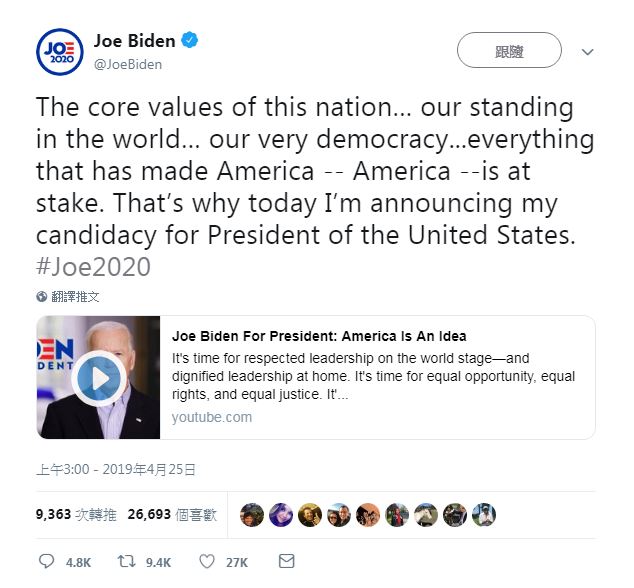
Task: Open the Joe Biden display name
Action: [x=135, y=41]
